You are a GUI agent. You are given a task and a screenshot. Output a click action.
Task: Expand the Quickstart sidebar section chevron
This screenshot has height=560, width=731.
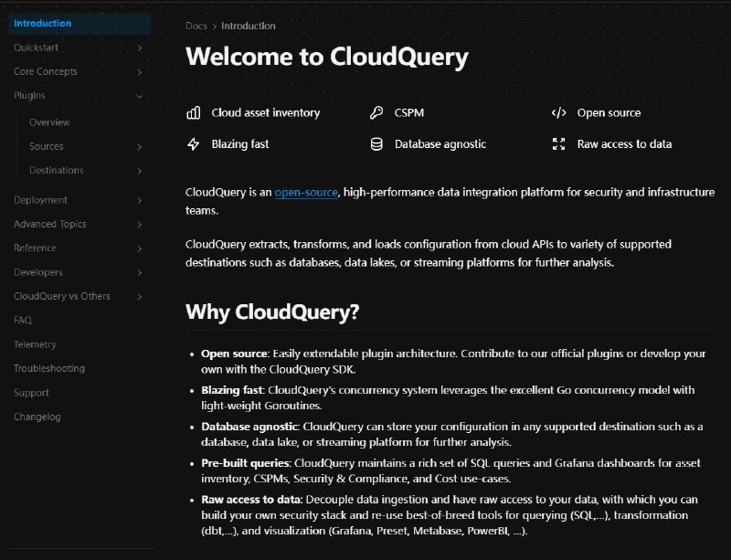[x=139, y=48]
